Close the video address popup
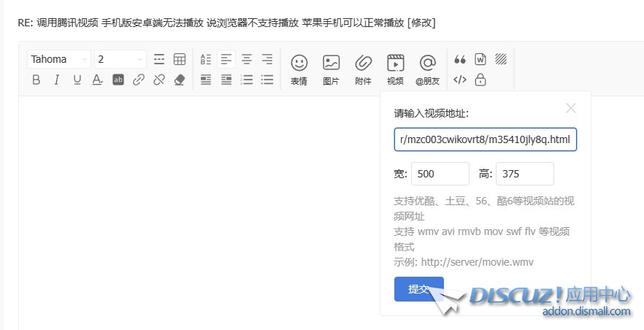The image size is (644, 330). pos(571,108)
